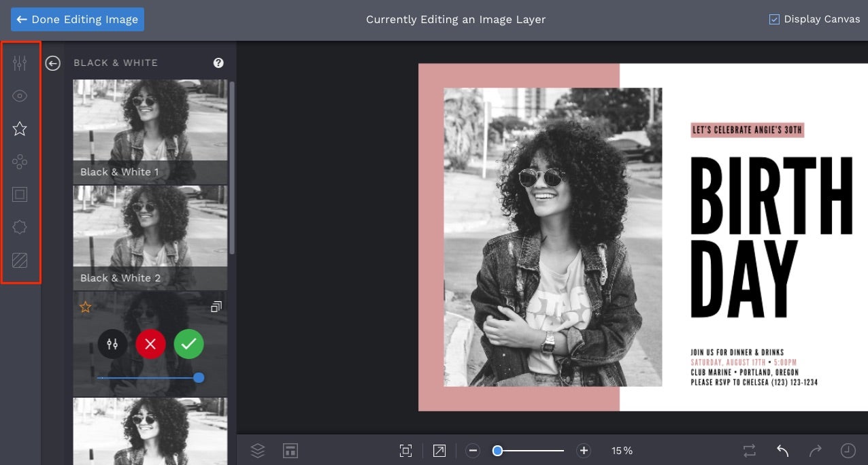Click the Done Editing Image button
This screenshot has height=465, width=868.
77,19
